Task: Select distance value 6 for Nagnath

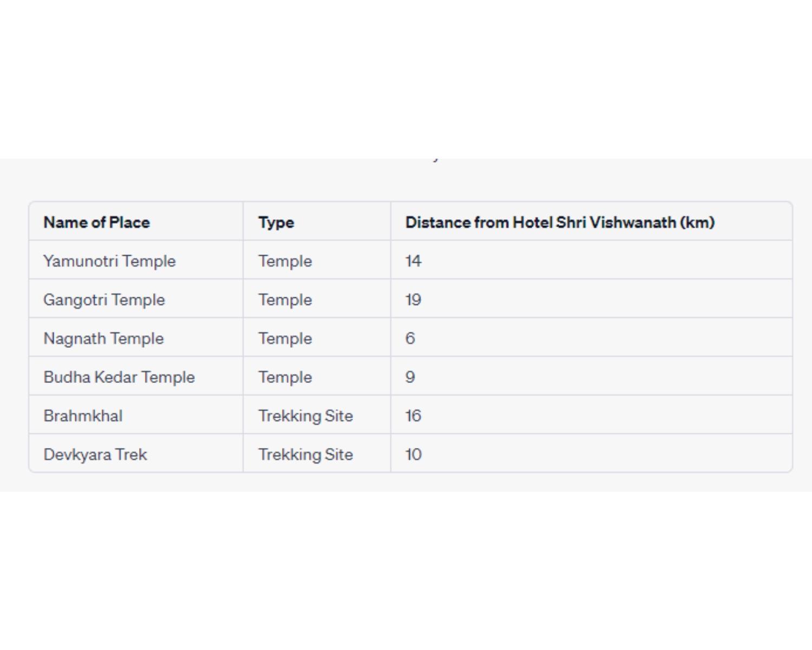Action: click(410, 339)
